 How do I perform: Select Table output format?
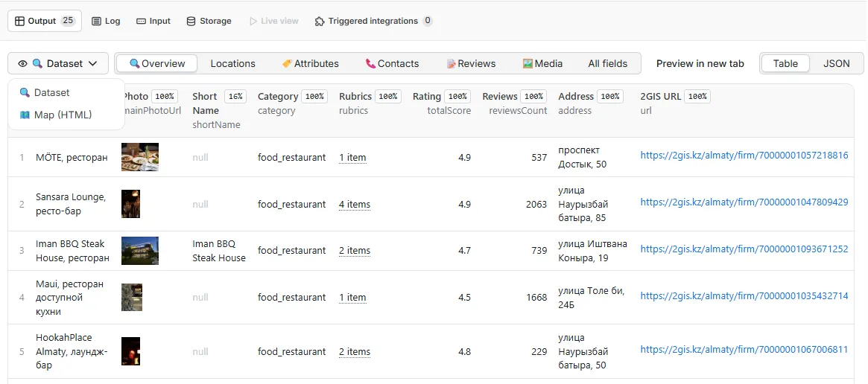785,63
